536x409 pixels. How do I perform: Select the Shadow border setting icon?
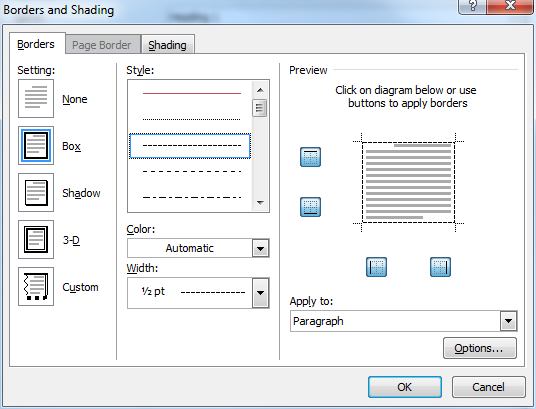click(36, 193)
